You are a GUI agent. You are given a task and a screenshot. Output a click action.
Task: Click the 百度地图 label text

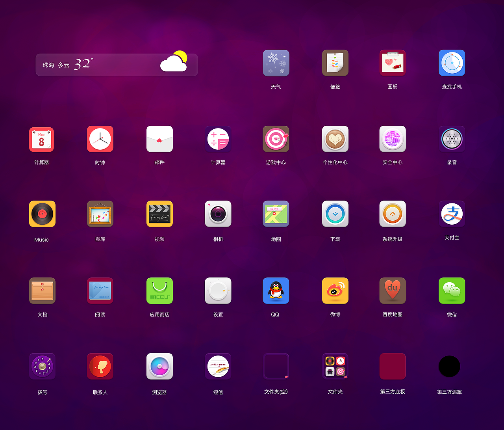click(393, 315)
